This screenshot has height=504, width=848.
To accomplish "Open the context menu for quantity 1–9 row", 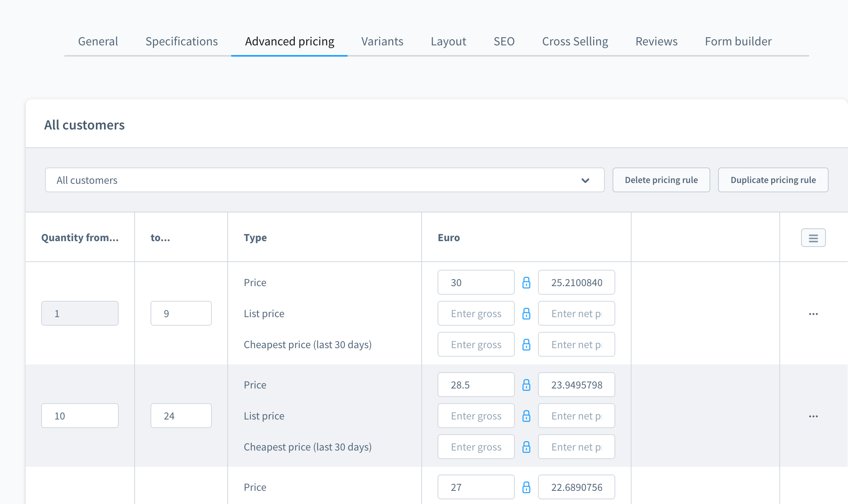I will click(x=813, y=314).
